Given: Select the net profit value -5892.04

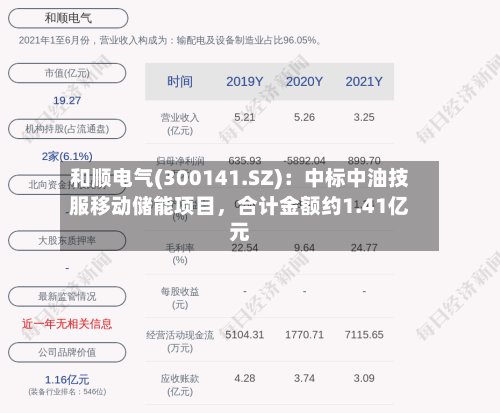Looking at the screenshot, I should (304, 161).
